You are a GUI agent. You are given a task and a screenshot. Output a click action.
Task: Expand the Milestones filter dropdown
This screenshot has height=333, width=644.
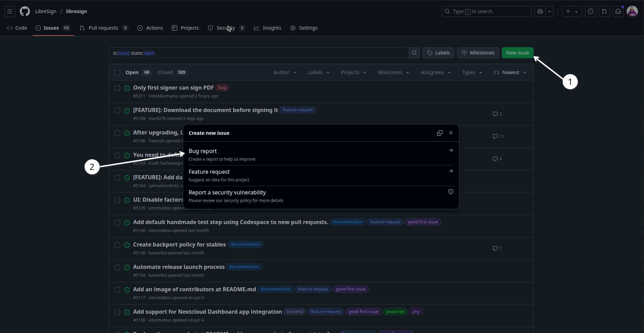point(394,72)
